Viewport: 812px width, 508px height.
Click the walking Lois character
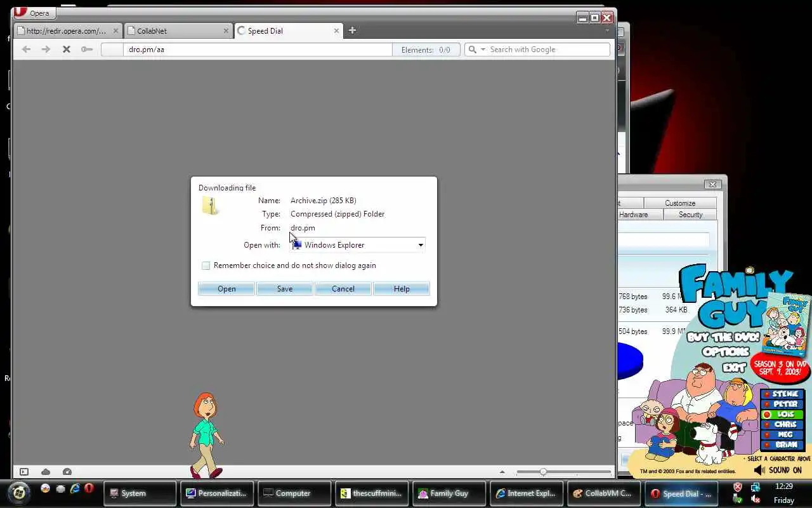pos(206,435)
